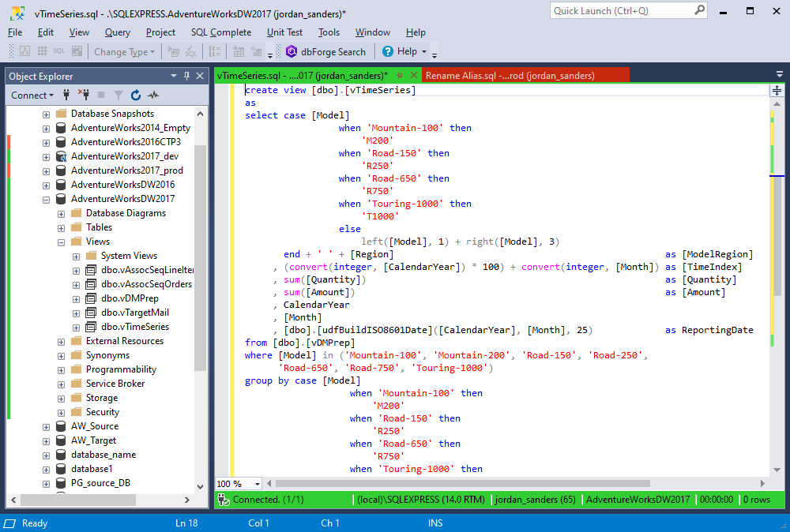Click the Disconnect icon with red X

click(x=84, y=95)
